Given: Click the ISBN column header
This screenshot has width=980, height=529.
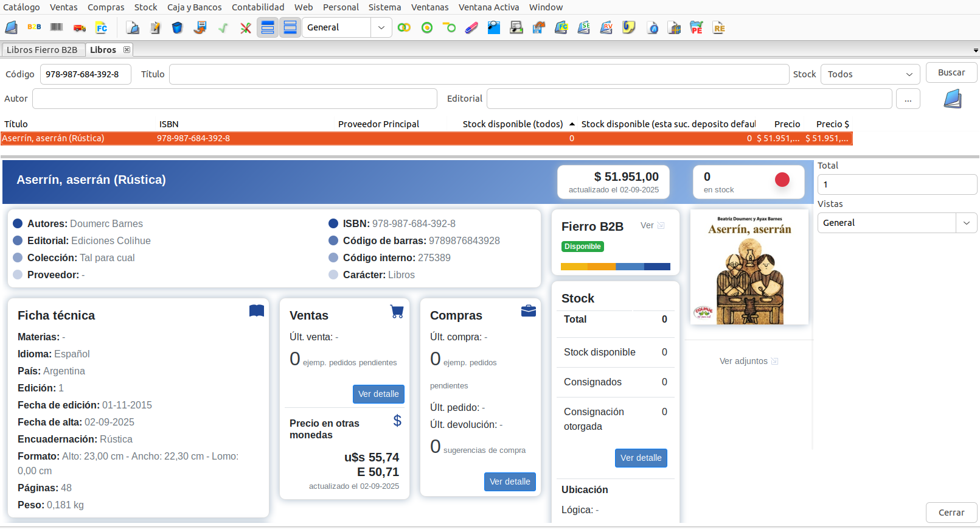Looking at the screenshot, I should (169, 124).
